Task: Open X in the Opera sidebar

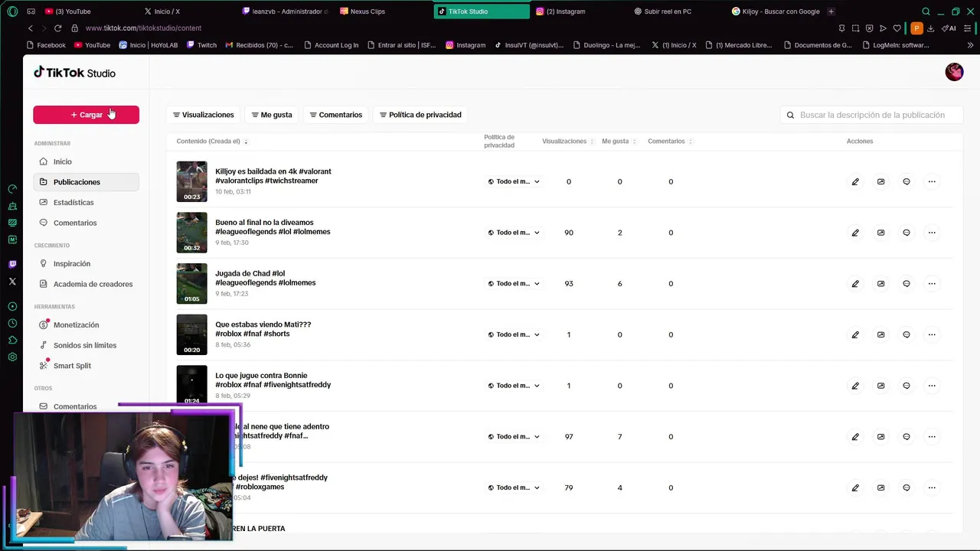Action: click(12, 282)
